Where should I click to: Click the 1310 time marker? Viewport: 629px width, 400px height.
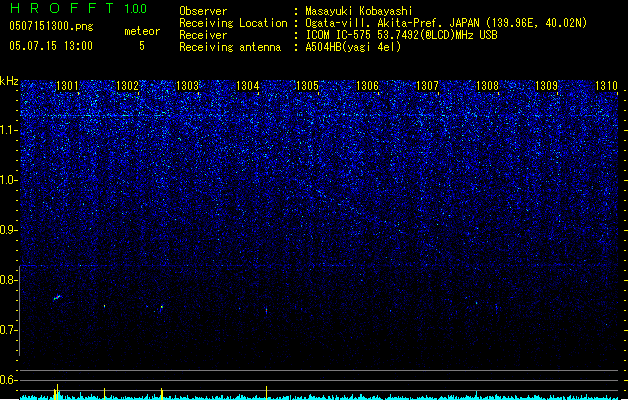(x=606, y=86)
